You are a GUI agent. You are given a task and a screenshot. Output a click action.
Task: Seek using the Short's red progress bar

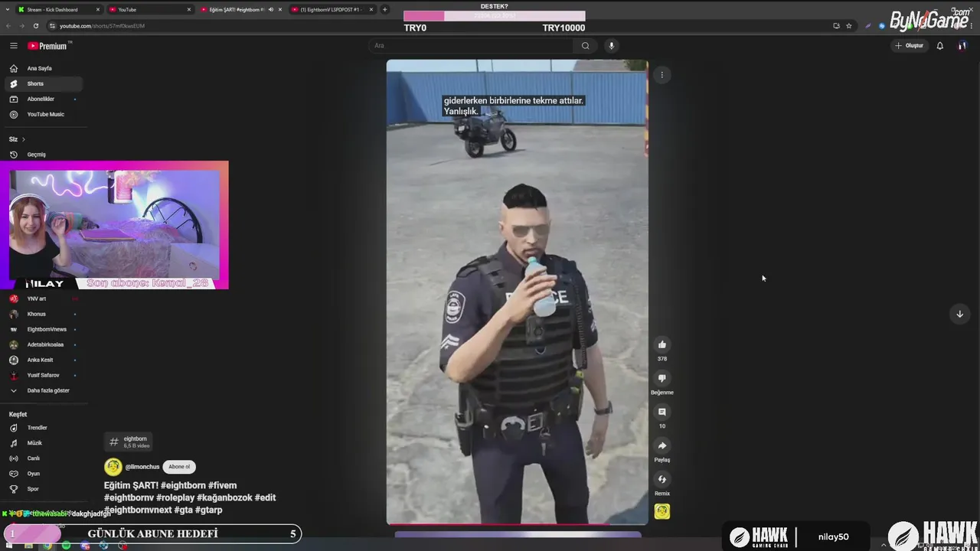517,524
